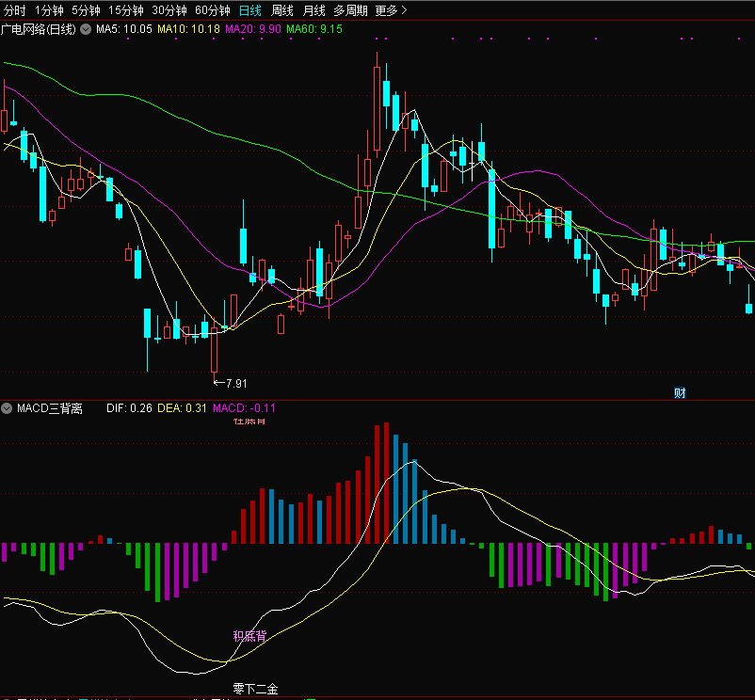Open the 多周期 multi-period view
Viewport: 755px width, 700px height.
(350, 10)
